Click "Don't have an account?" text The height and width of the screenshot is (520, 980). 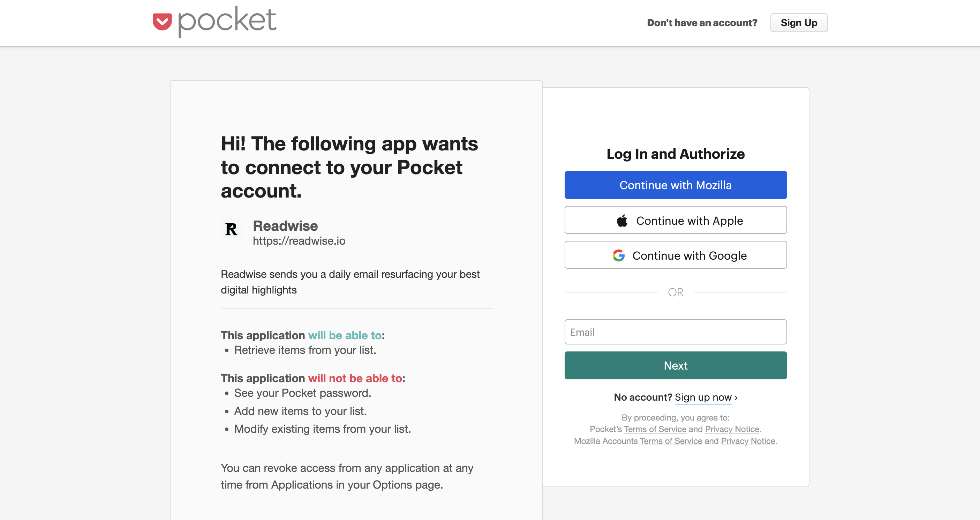[702, 23]
